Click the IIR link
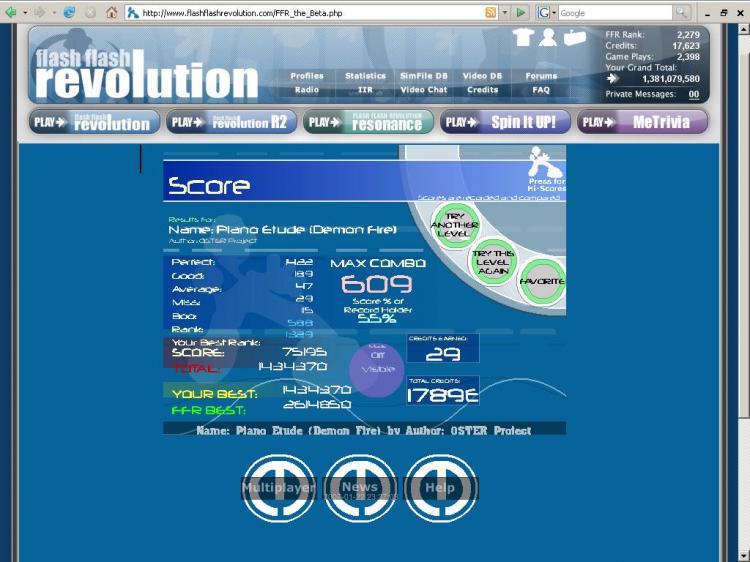 pyautogui.click(x=365, y=89)
